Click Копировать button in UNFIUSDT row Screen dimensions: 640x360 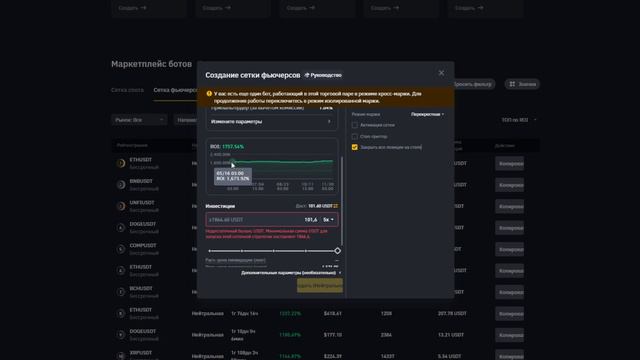pyautogui.click(x=509, y=207)
